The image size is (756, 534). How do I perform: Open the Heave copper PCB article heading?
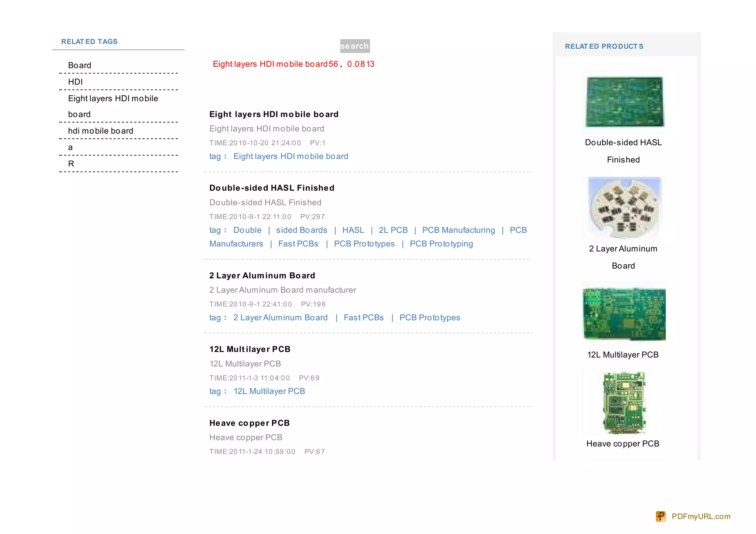pos(250,423)
